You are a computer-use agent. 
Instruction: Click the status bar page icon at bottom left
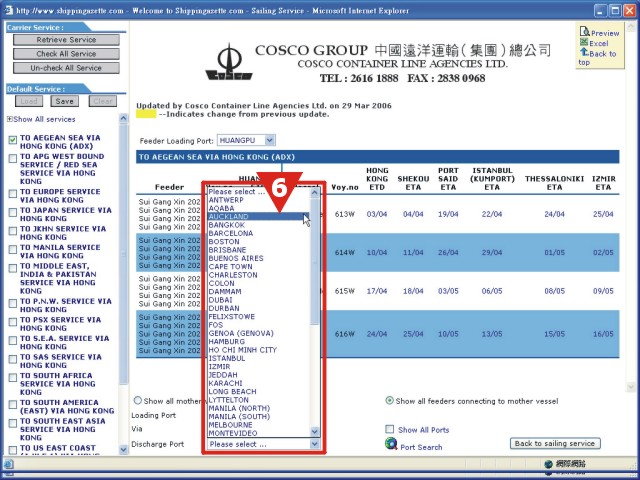point(9,464)
